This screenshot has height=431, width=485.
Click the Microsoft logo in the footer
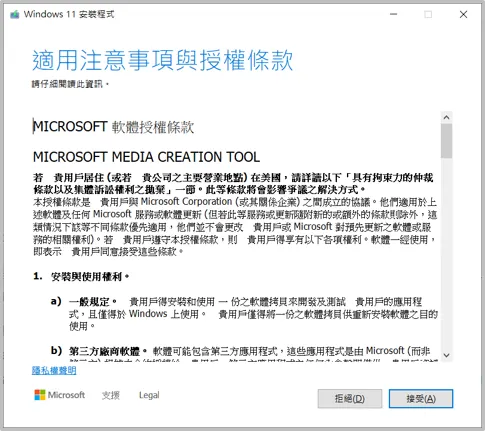60,395
